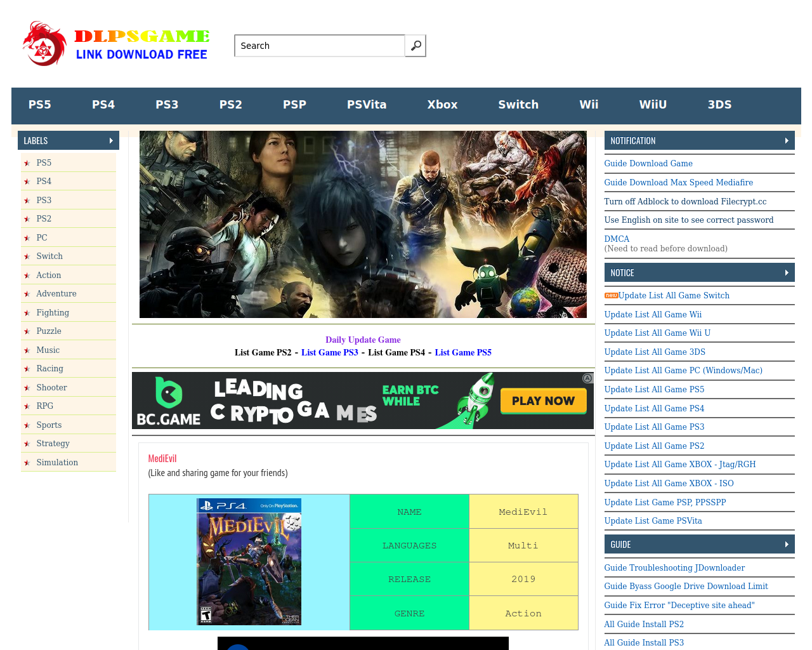Focus the Search input field
This screenshot has width=812, height=650.
(x=320, y=46)
